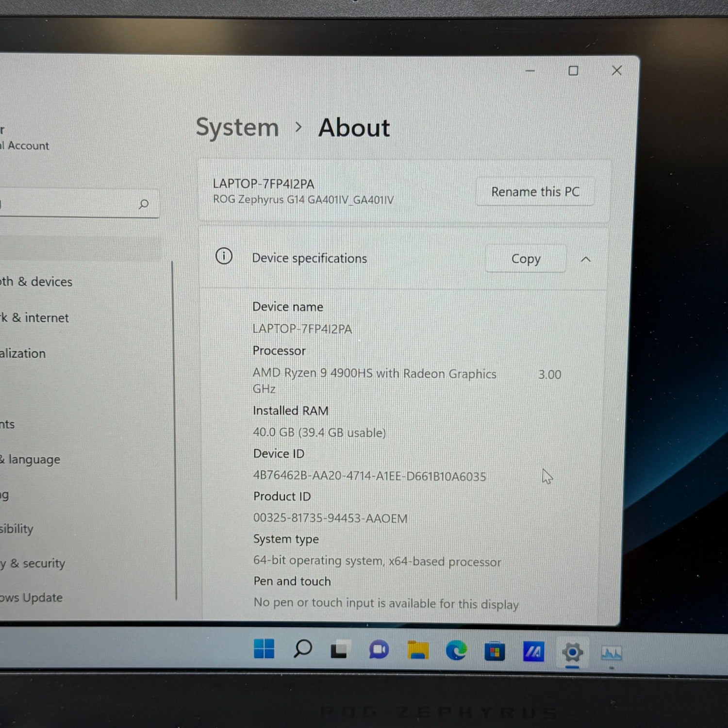Image resolution: width=728 pixels, height=728 pixels.
Task: Copy the device specifications
Action: (526, 259)
